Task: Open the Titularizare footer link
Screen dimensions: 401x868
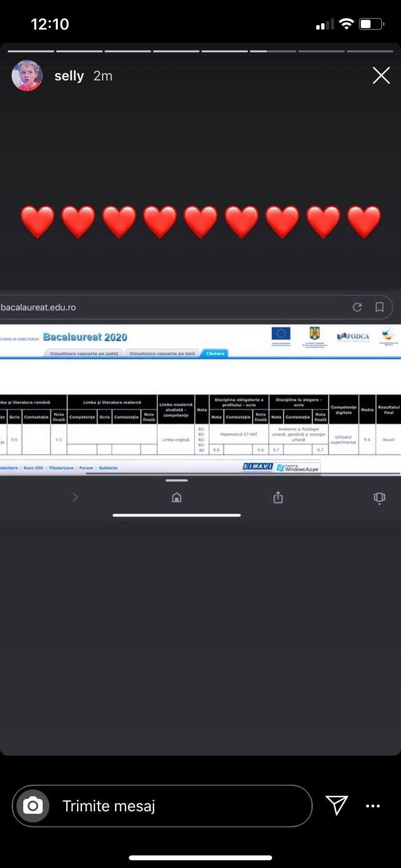Action: click(x=61, y=468)
